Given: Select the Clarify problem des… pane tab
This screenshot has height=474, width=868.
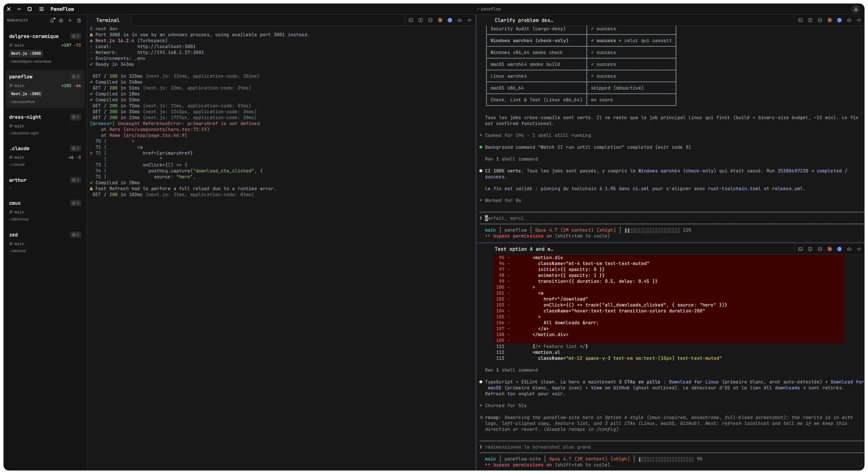Looking at the screenshot, I should point(524,20).
